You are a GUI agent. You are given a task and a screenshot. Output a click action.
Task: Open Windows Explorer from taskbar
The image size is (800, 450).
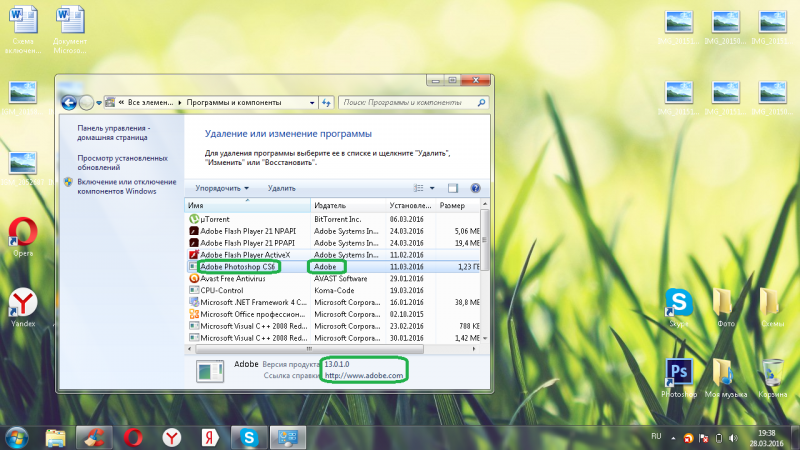55,438
